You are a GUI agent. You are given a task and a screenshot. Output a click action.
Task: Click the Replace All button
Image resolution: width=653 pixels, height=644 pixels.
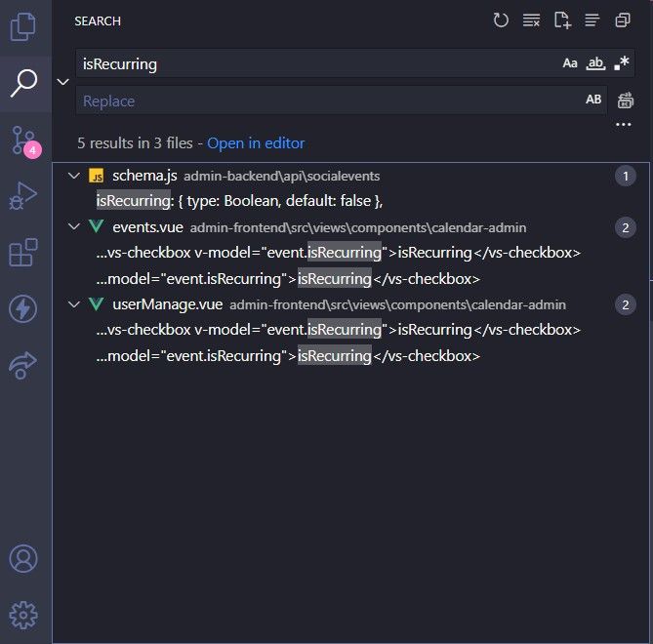tap(626, 100)
